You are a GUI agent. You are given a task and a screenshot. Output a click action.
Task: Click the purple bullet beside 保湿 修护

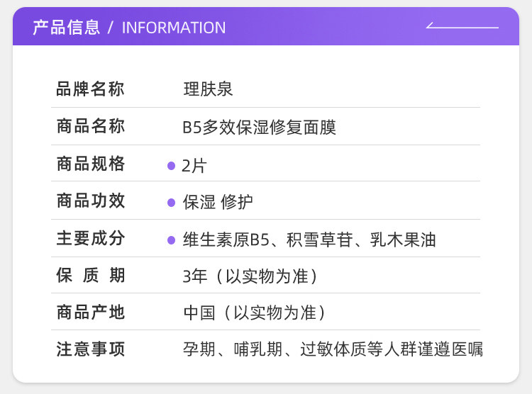point(171,203)
